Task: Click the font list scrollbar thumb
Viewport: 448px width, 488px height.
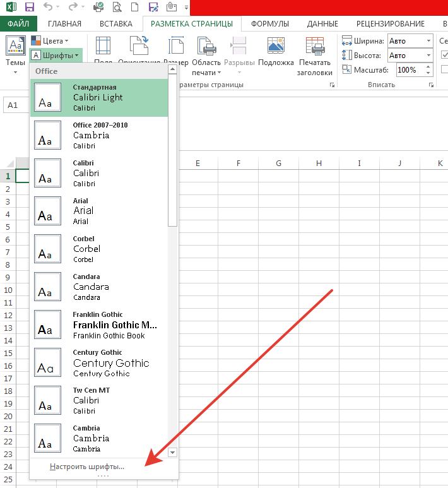Action: (172, 150)
